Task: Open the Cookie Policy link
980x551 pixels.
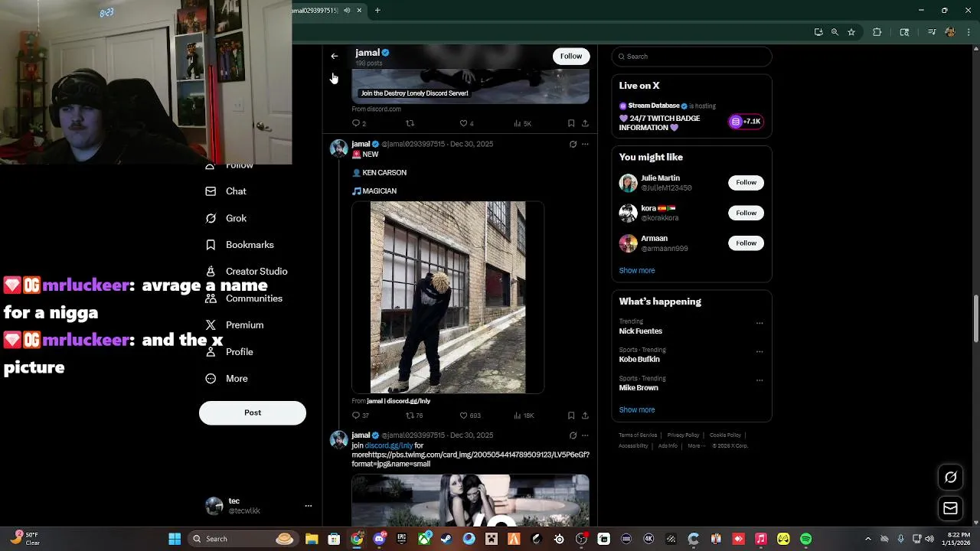Action: [725, 435]
